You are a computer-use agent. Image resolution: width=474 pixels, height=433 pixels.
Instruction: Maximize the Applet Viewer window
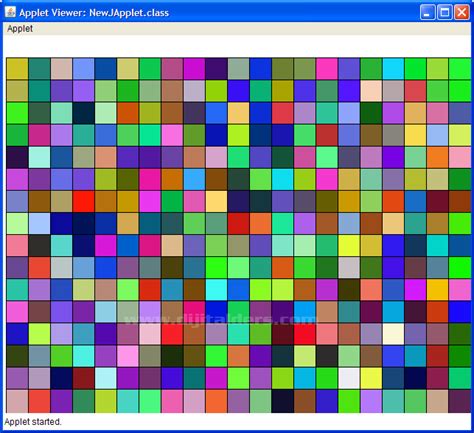[445, 13]
